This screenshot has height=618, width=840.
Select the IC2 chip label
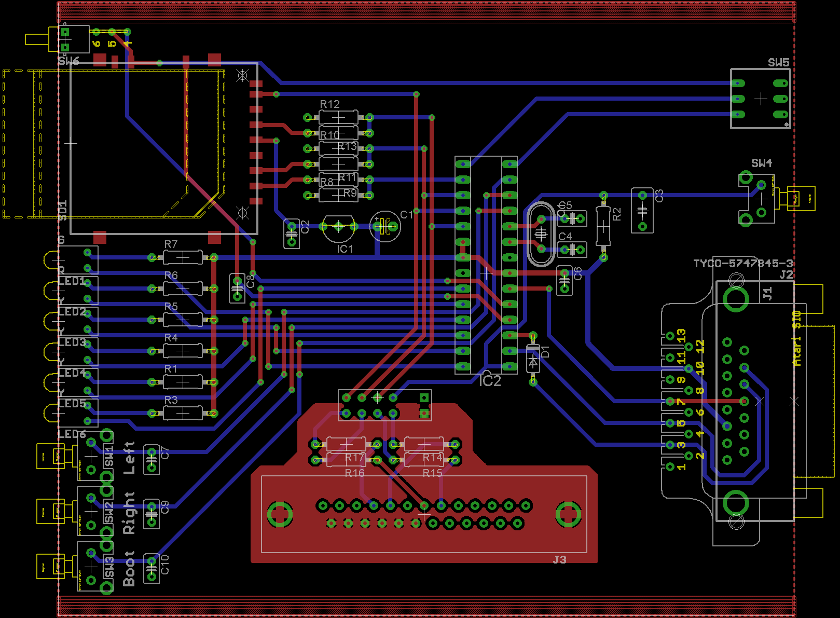pyautogui.click(x=490, y=381)
